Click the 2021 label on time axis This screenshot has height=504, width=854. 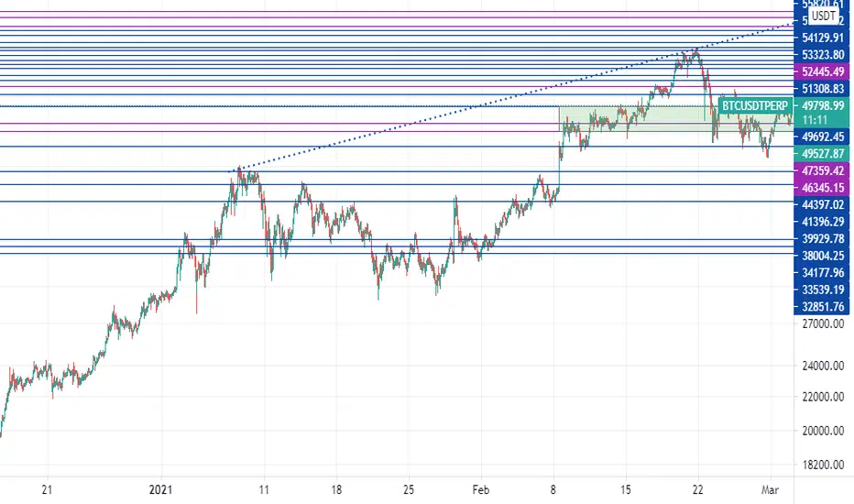click(160, 490)
